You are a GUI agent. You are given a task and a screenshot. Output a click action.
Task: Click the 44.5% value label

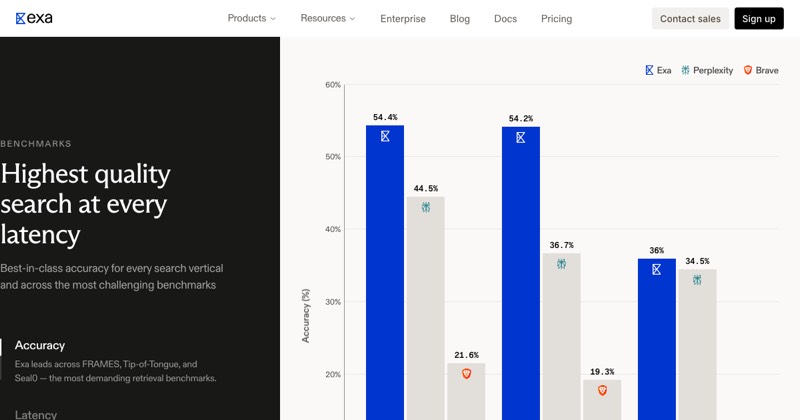[426, 188]
